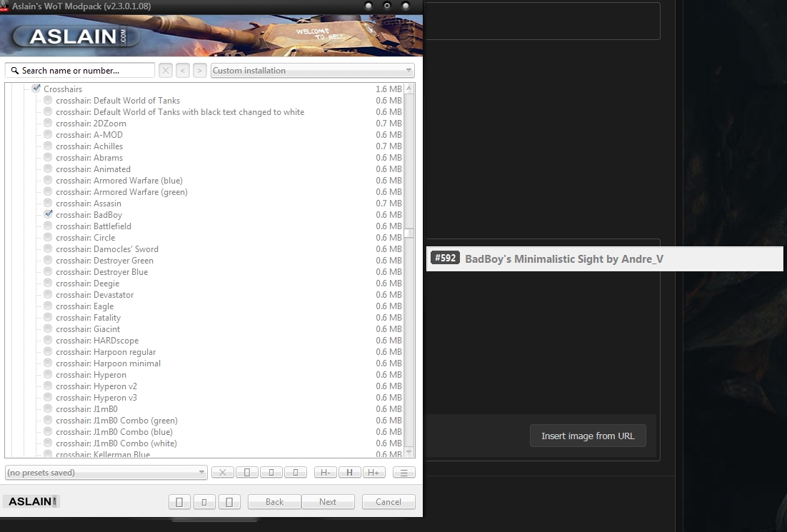Delete preset using X button beside presets dropdown
This screenshot has width=787, height=532.
[x=222, y=472]
